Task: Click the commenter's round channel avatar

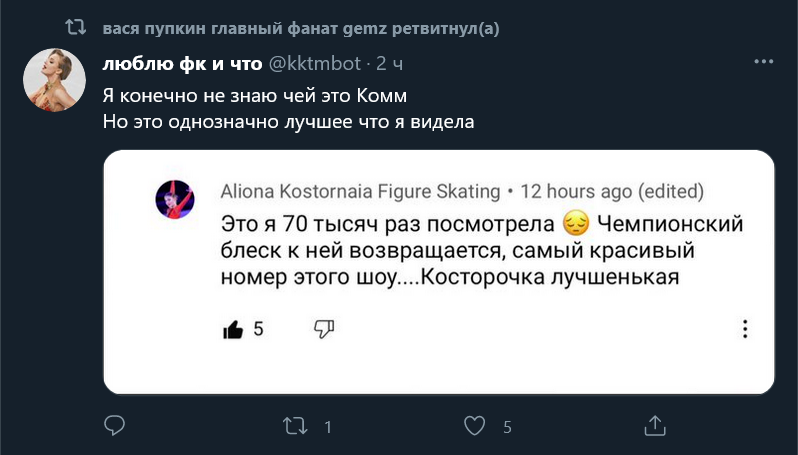Action: coord(175,201)
